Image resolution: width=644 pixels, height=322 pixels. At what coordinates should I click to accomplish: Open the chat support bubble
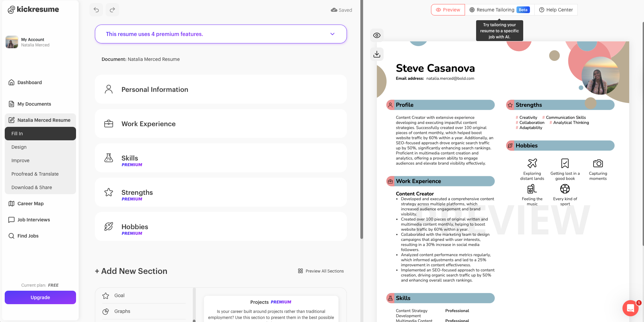630,308
